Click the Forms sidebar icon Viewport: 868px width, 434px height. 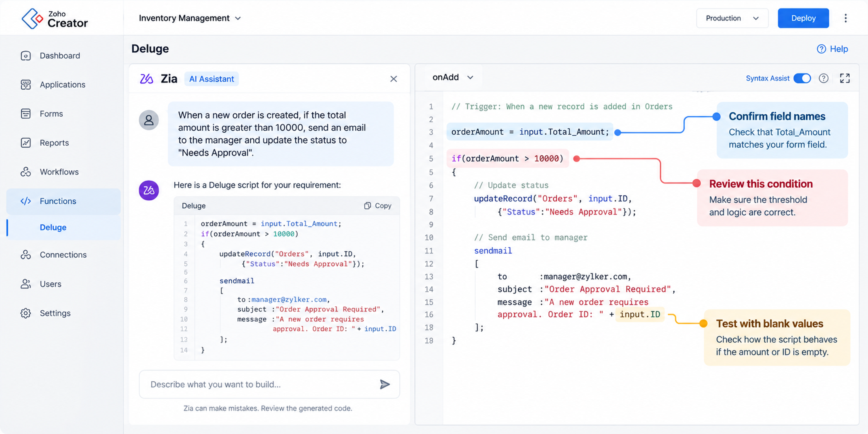tap(26, 113)
